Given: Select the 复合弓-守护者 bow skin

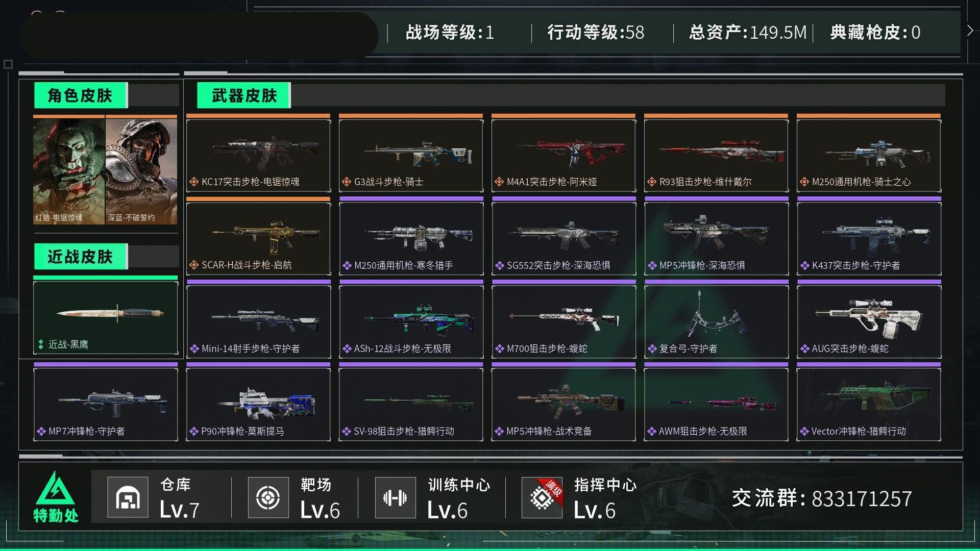Looking at the screenshot, I should (x=716, y=321).
